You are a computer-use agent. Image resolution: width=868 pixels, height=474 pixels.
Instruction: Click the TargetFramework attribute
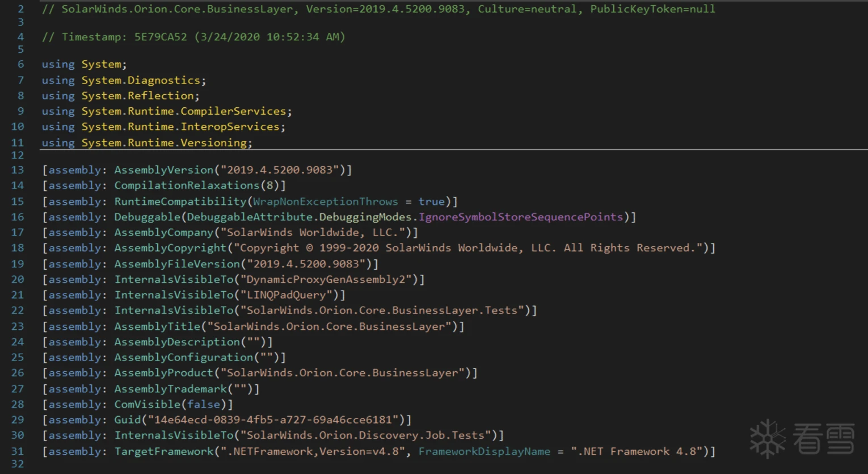coord(164,451)
